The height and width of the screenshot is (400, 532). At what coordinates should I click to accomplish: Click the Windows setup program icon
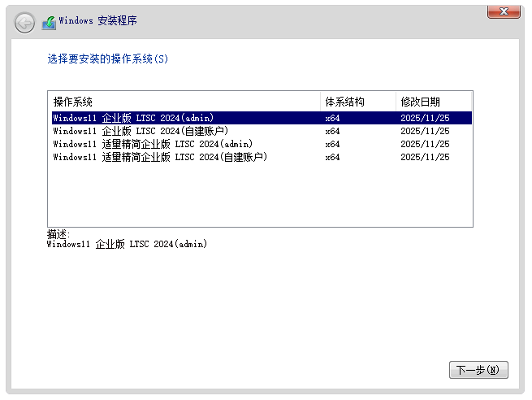pos(49,22)
